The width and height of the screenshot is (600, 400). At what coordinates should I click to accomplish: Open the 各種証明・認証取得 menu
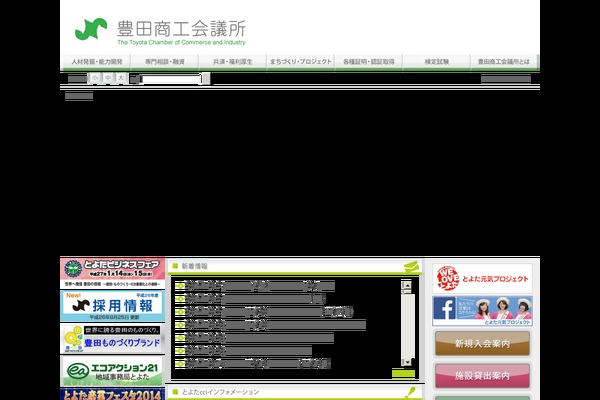(x=368, y=62)
